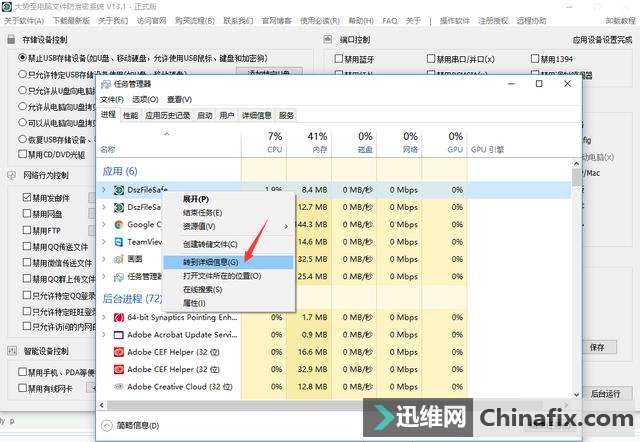Sort processes by CPU column header
The width and height of the screenshot is (640, 442).
pos(264,142)
